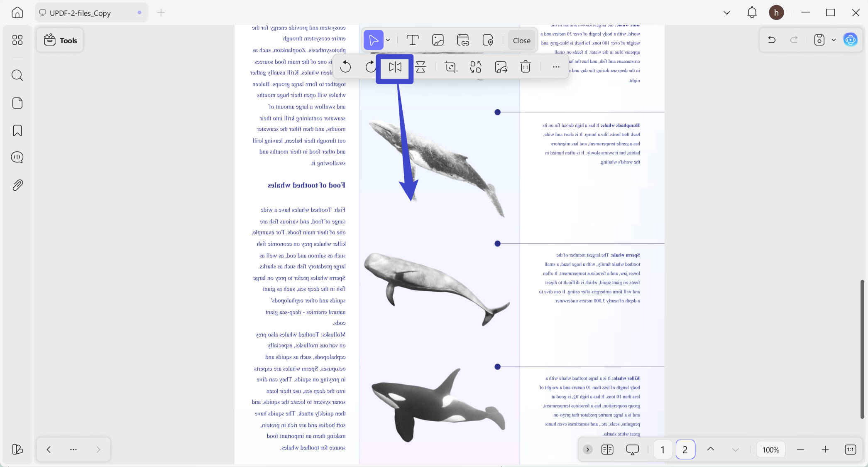Viewport: 868px width, 467px height.
Task: Expand the bottom toolbar arrow
Action: (587, 450)
